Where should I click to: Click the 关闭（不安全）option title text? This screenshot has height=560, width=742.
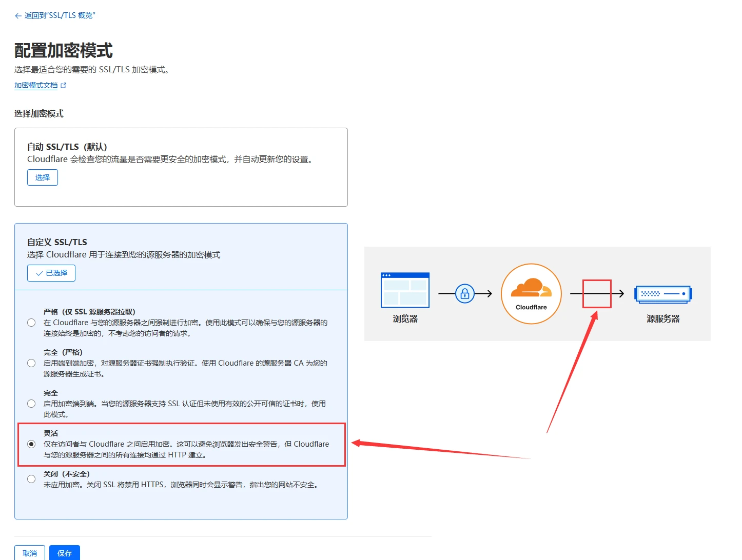(x=67, y=474)
